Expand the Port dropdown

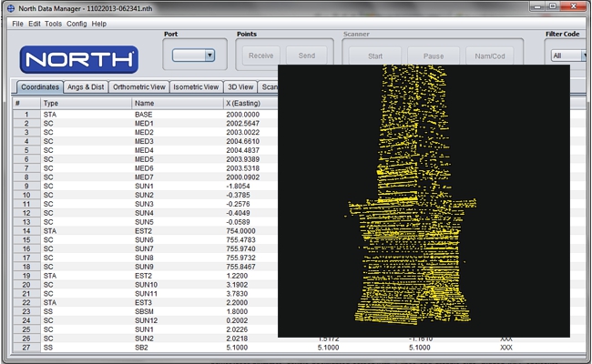(209, 56)
